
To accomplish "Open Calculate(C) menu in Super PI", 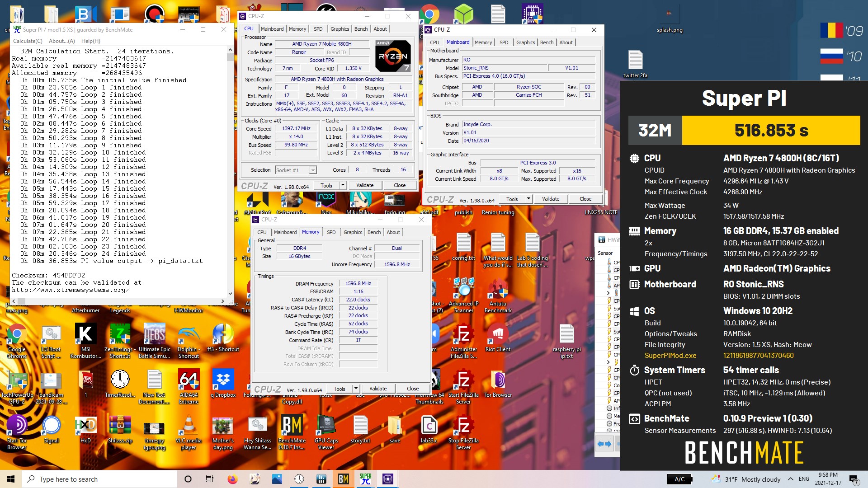I will click(x=28, y=41).
